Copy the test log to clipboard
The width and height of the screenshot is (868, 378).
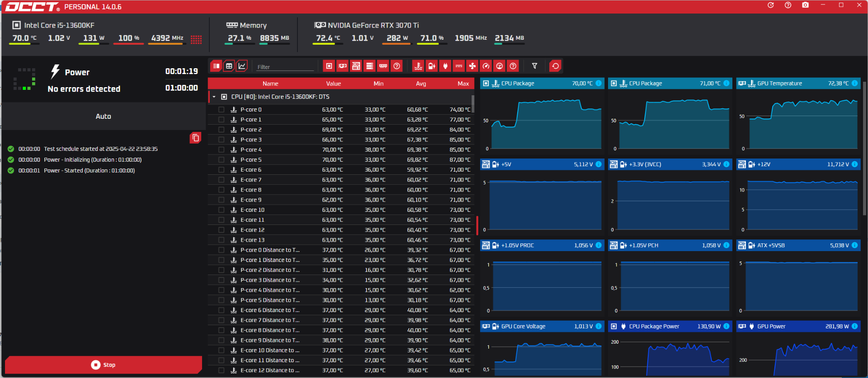tap(195, 138)
